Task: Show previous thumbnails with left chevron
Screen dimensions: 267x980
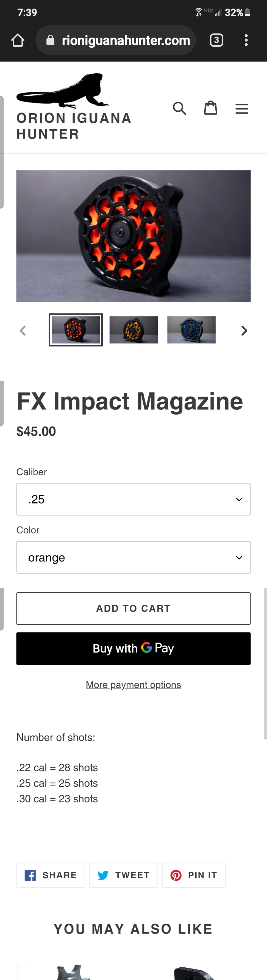Action: coord(23,331)
